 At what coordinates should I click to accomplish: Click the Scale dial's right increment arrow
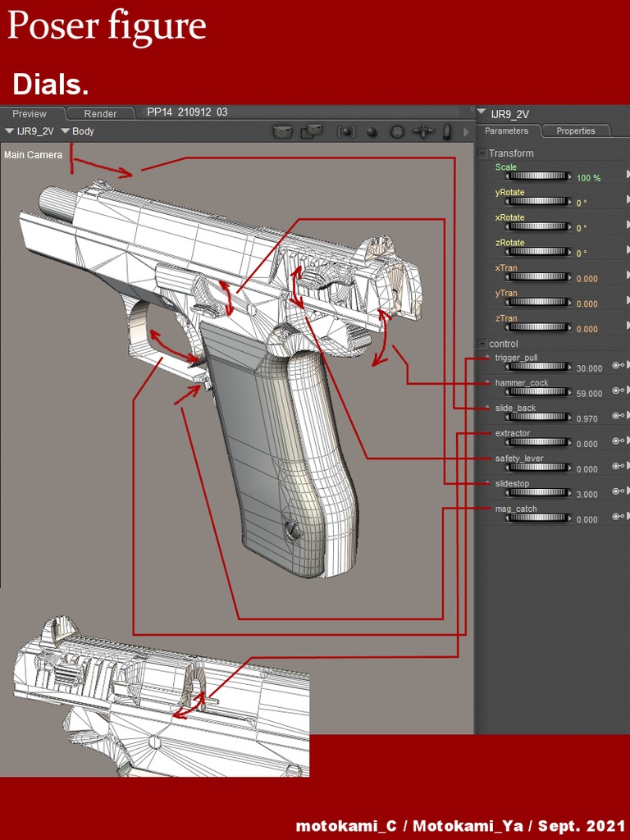coord(568,176)
